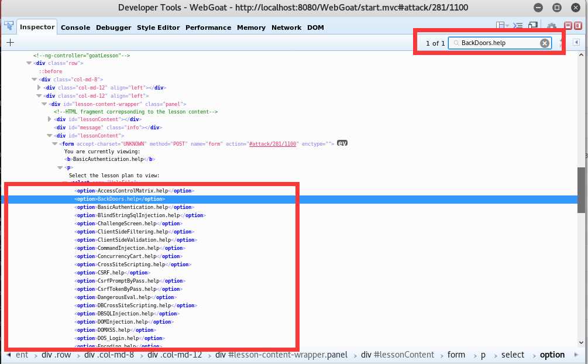The height and width of the screenshot is (364, 588).
Task: Open the Debugger tab
Action: click(x=114, y=28)
